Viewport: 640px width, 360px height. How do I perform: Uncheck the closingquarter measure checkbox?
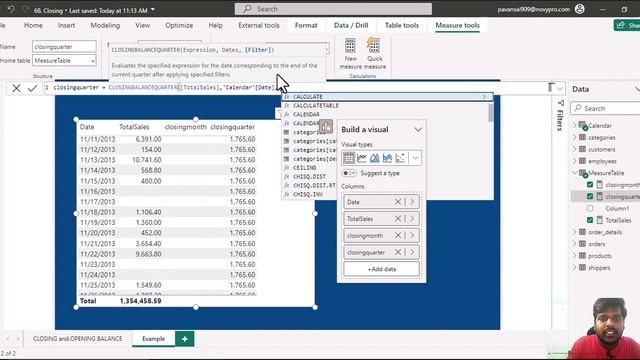590,196
